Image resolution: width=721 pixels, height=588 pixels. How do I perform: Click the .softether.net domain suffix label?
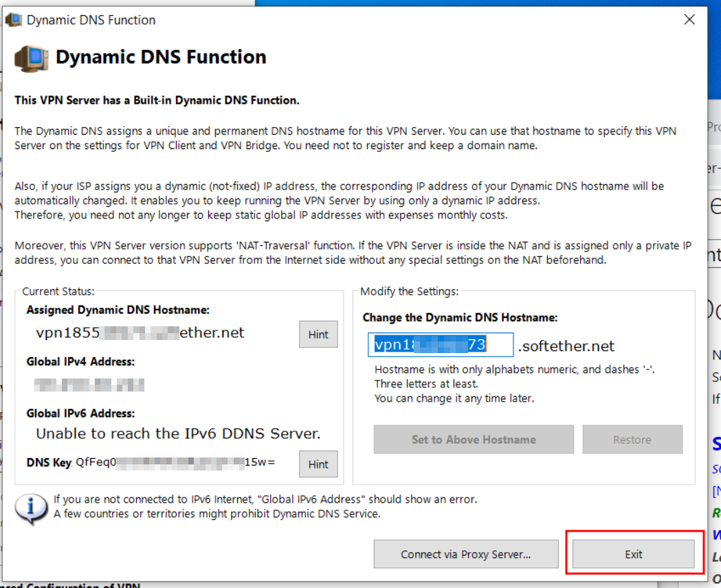pyautogui.click(x=566, y=346)
